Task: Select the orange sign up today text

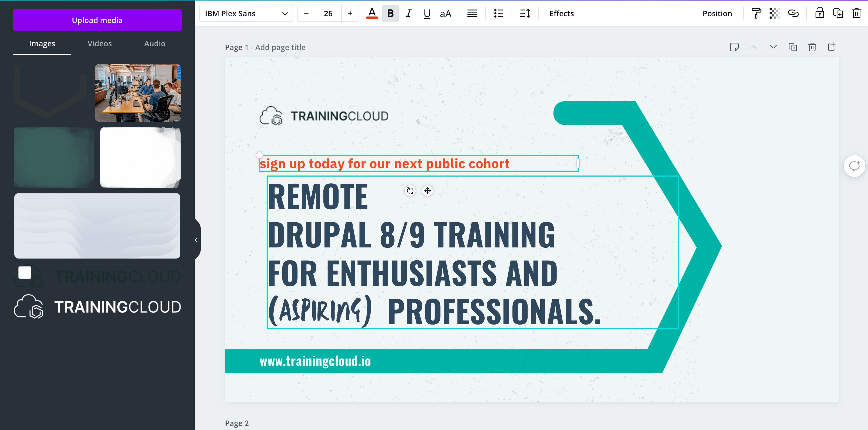Action: point(385,164)
